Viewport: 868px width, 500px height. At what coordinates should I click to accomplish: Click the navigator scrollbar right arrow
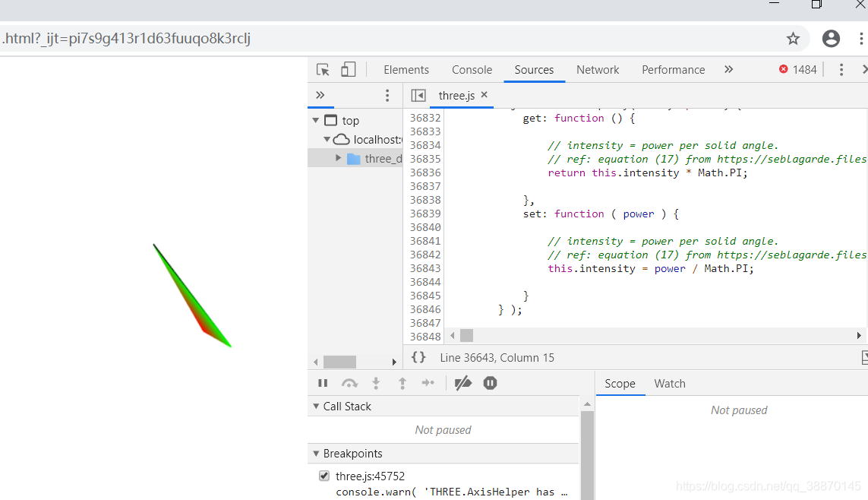[x=394, y=362]
